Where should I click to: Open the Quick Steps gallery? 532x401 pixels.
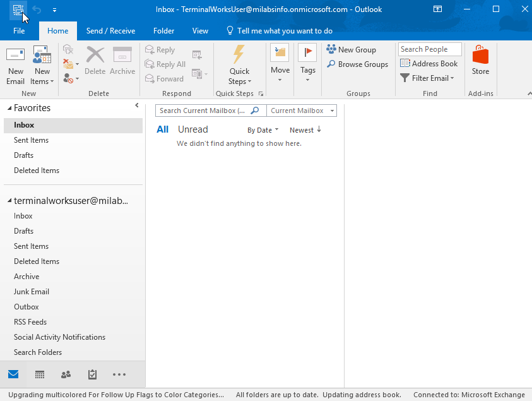click(x=240, y=66)
